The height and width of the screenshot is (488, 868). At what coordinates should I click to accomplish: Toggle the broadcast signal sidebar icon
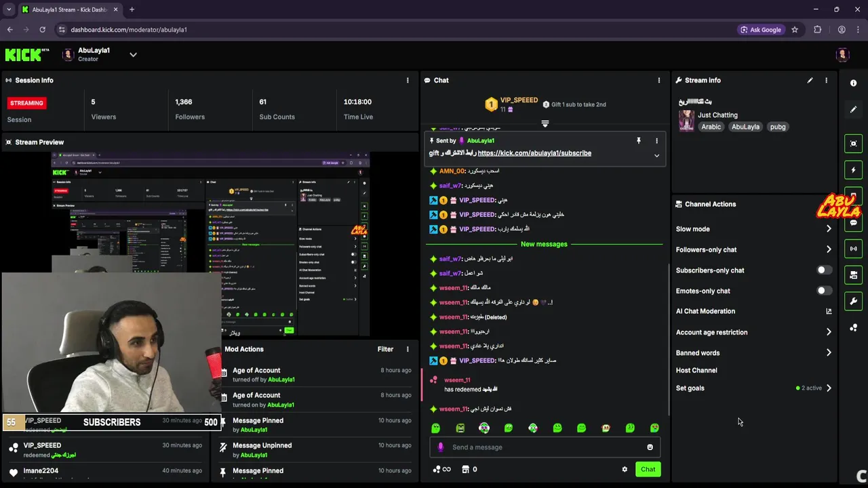tap(853, 249)
